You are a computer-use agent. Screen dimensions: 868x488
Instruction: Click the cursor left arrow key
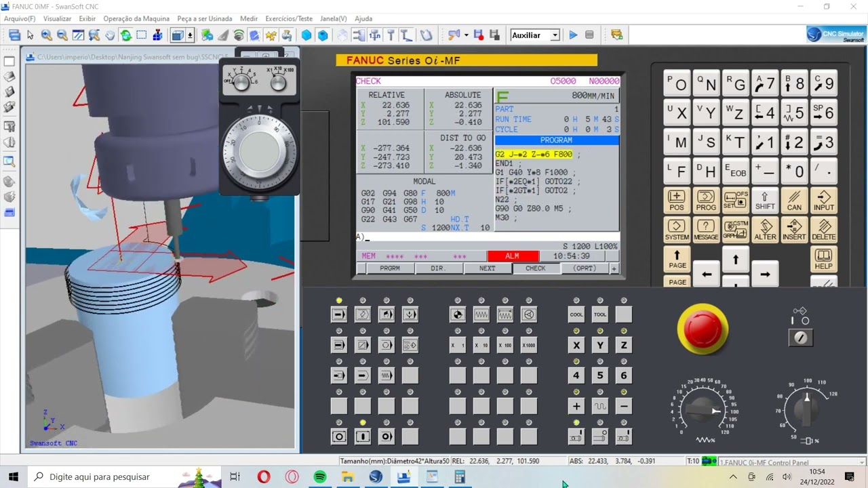(x=706, y=274)
